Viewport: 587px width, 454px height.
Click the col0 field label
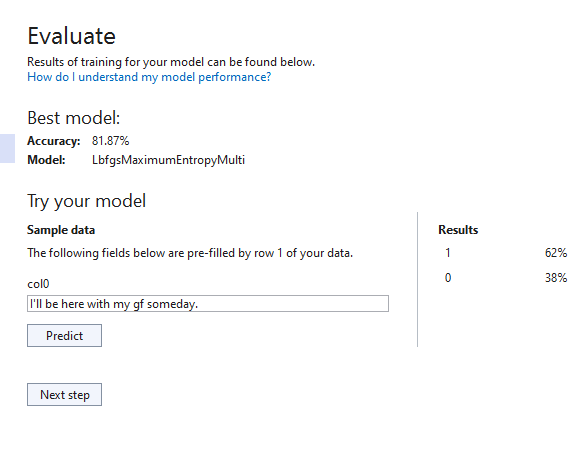[38, 284]
